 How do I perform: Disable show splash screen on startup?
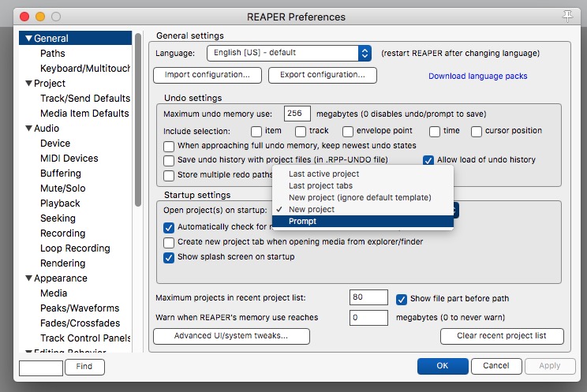point(169,258)
